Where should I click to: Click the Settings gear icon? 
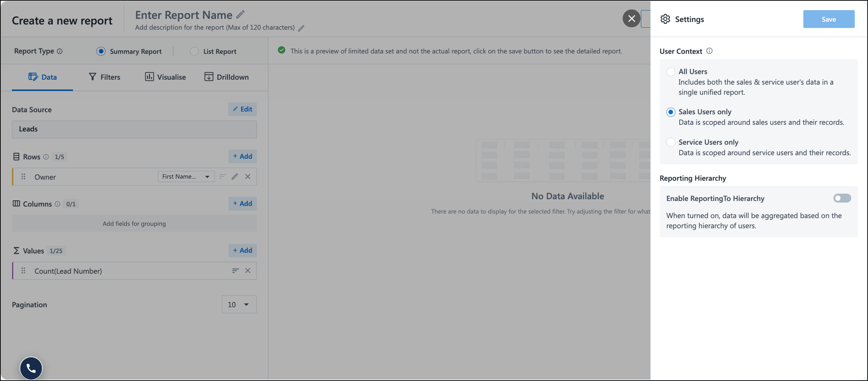(x=665, y=19)
